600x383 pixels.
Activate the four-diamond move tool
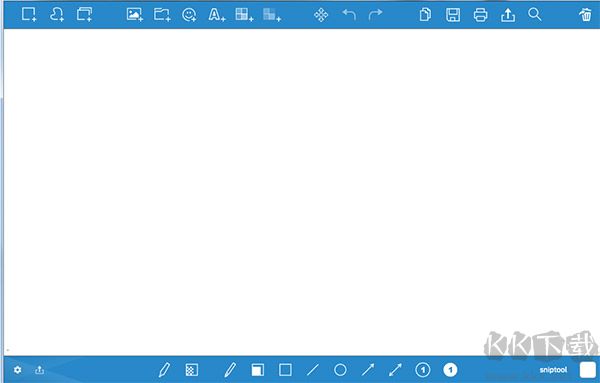[x=321, y=15]
